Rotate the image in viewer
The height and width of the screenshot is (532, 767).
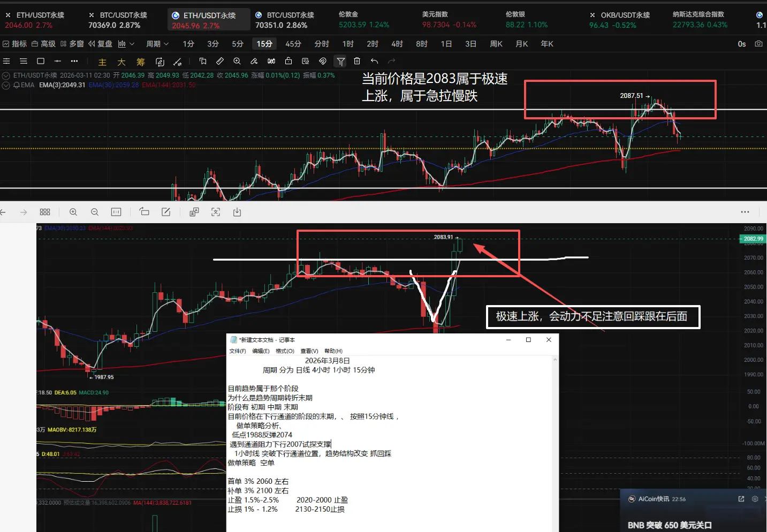145,212
